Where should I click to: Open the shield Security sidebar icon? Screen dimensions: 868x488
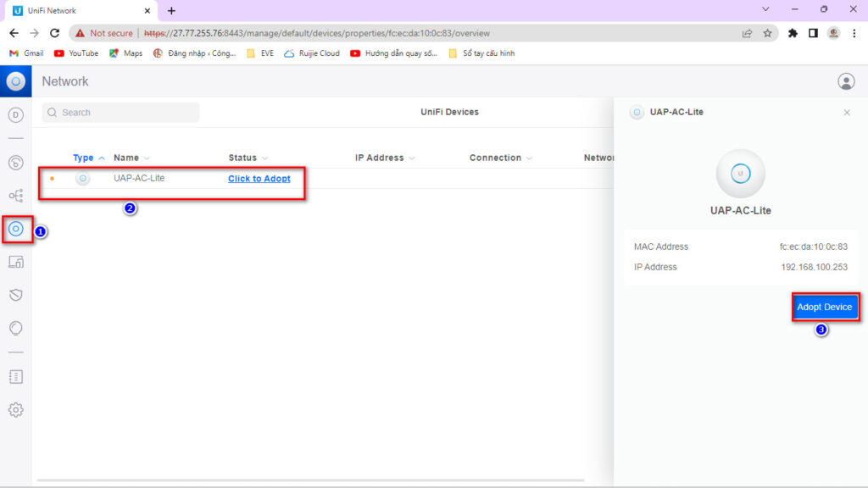[x=16, y=295]
